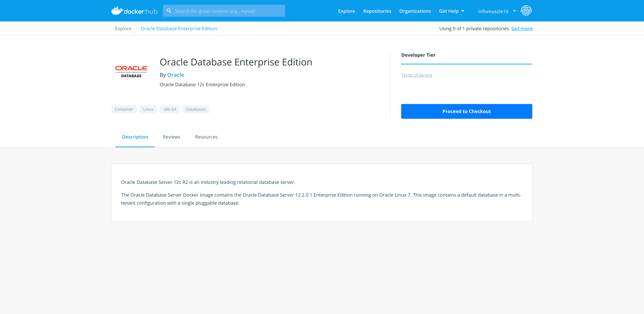Viewport: 644px width, 314px height.
Task: Click the search magnifier icon
Action: click(169, 11)
